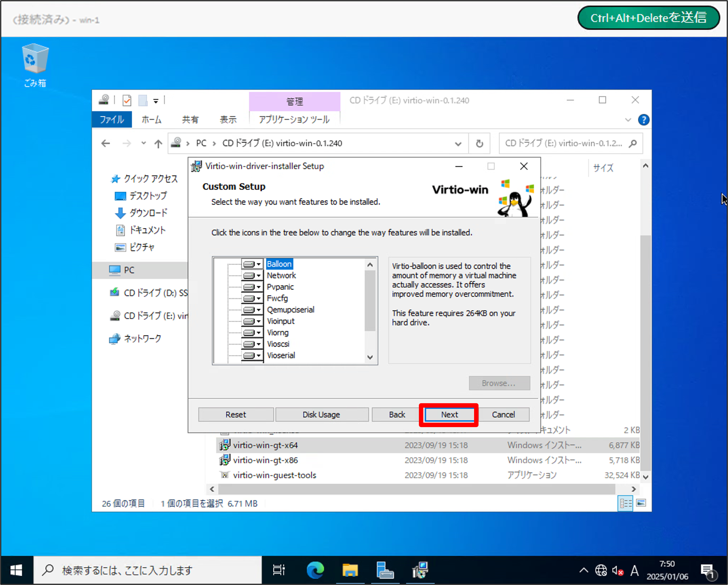
Task: Click the Next button in setup
Action: (449, 414)
